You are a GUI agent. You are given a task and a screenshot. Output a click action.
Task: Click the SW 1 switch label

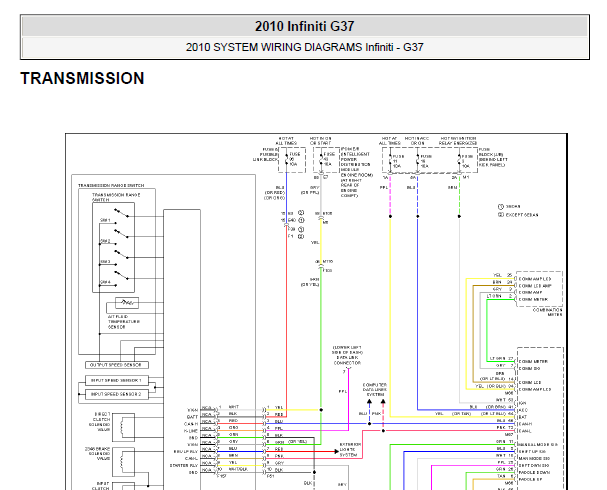tap(105, 220)
